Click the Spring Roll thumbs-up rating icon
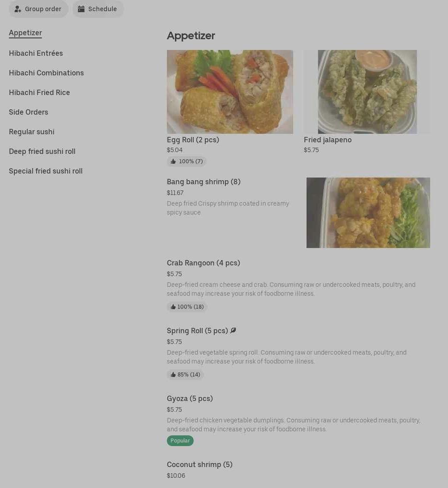This screenshot has width=448, height=488. [x=173, y=375]
